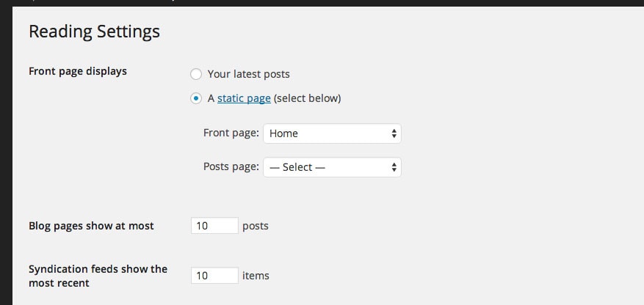This screenshot has height=305, width=644.
Task: Click the "Front page:" label
Action: coord(231,133)
